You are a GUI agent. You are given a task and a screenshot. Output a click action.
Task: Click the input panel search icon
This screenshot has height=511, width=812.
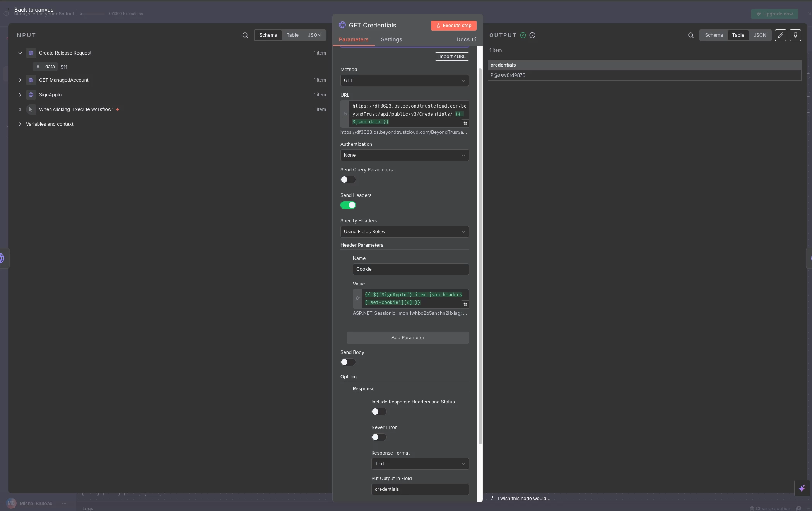(245, 35)
